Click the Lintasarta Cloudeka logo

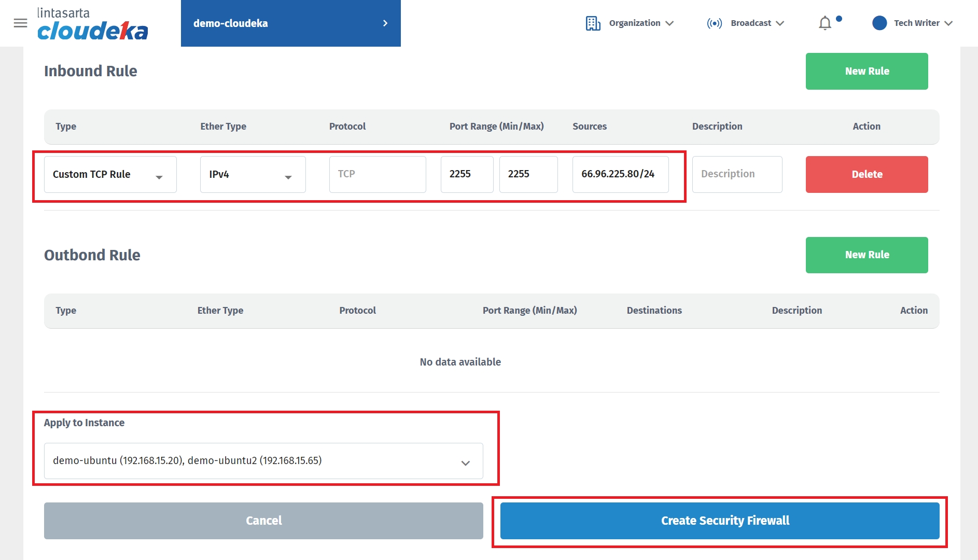click(92, 24)
